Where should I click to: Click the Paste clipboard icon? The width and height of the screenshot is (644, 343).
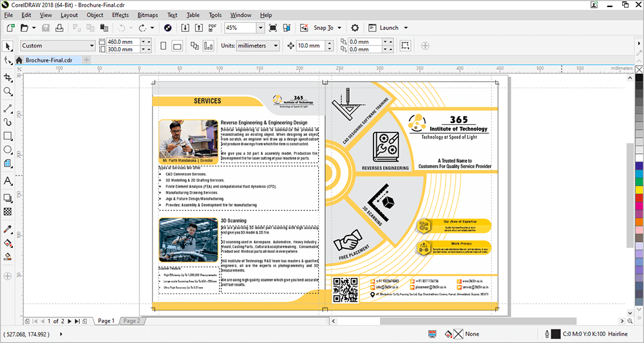104,28
